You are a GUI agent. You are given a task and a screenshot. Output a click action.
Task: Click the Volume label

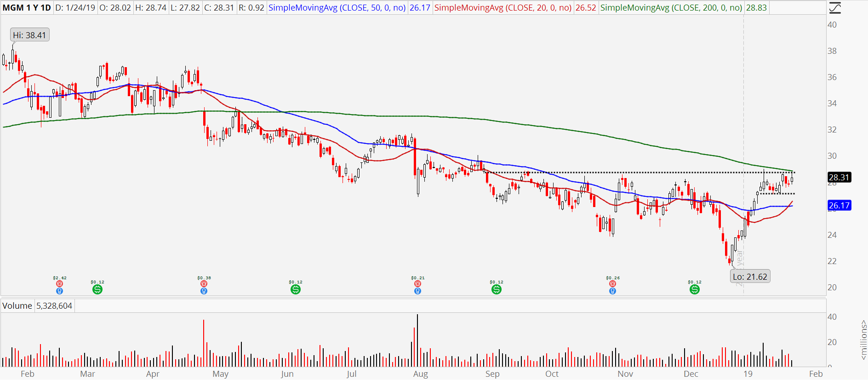point(17,306)
